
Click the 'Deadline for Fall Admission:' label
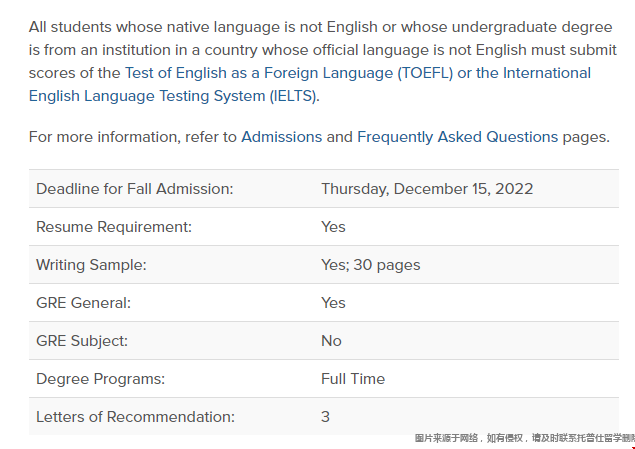pyautogui.click(x=134, y=189)
